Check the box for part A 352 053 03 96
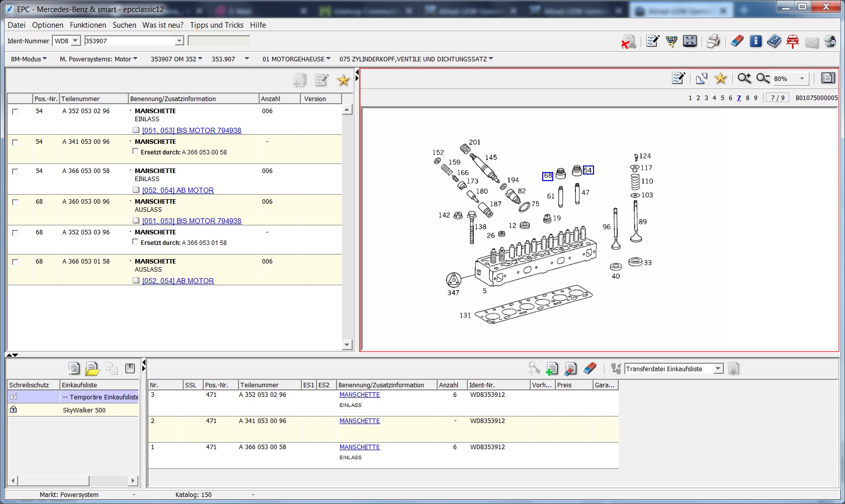Image resolution: width=845 pixels, height=504 pixels. coord(15,233)
